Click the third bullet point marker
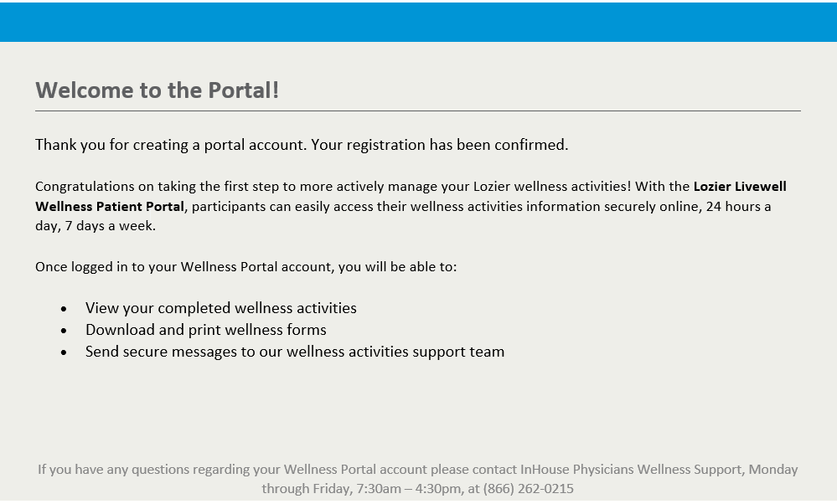This screenshot has width=837, height=504. [64, 352]
